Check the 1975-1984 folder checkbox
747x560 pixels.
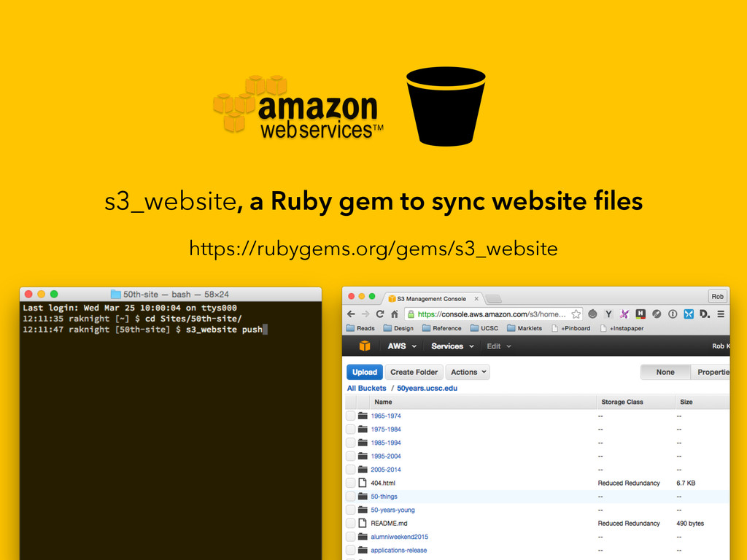coord(351,429)
